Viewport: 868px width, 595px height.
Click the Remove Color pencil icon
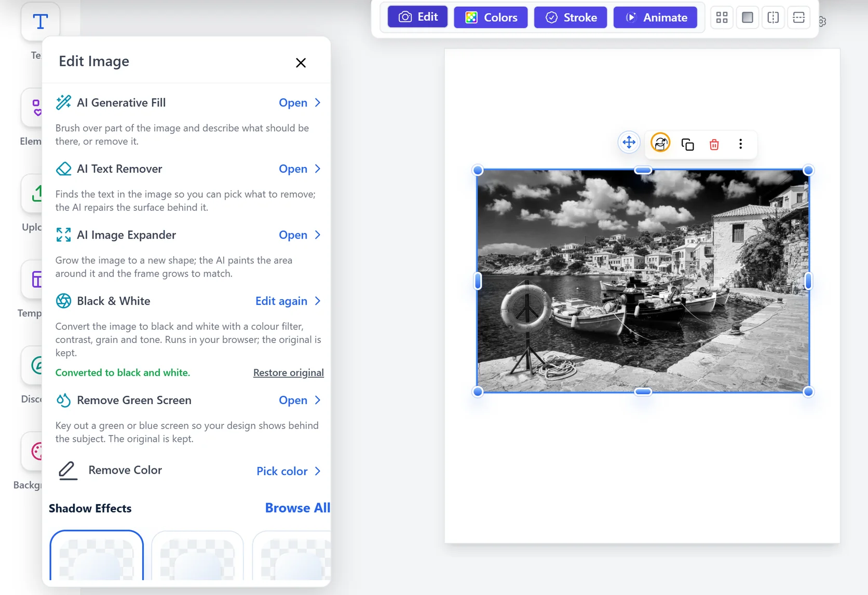[67, 471]
